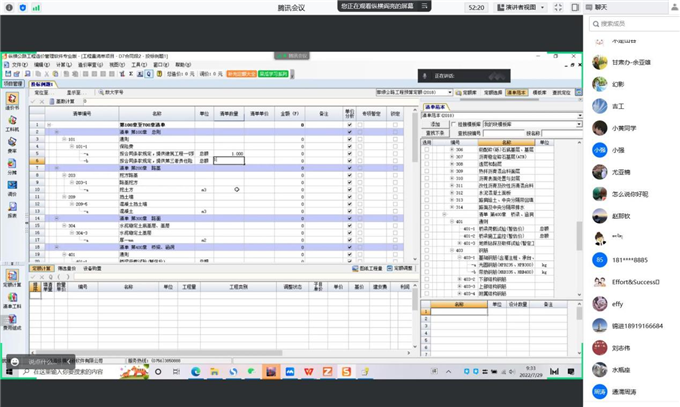Click the 添加 button

click(x=433, y=123)
